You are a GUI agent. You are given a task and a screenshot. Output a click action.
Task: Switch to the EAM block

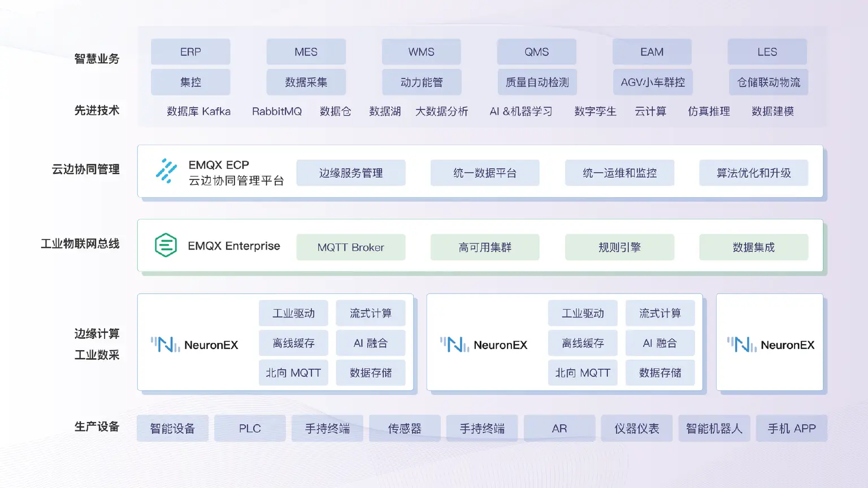(652, 51)
